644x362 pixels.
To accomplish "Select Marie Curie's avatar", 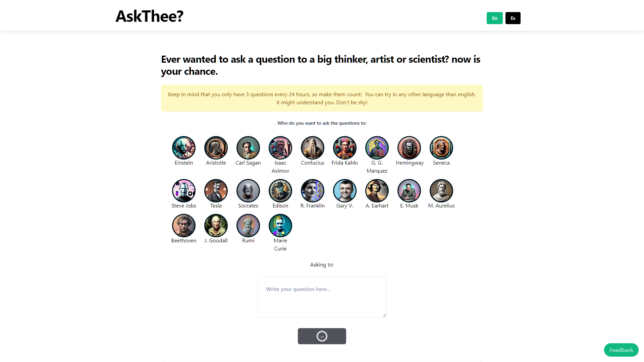I will pos(280,225).
